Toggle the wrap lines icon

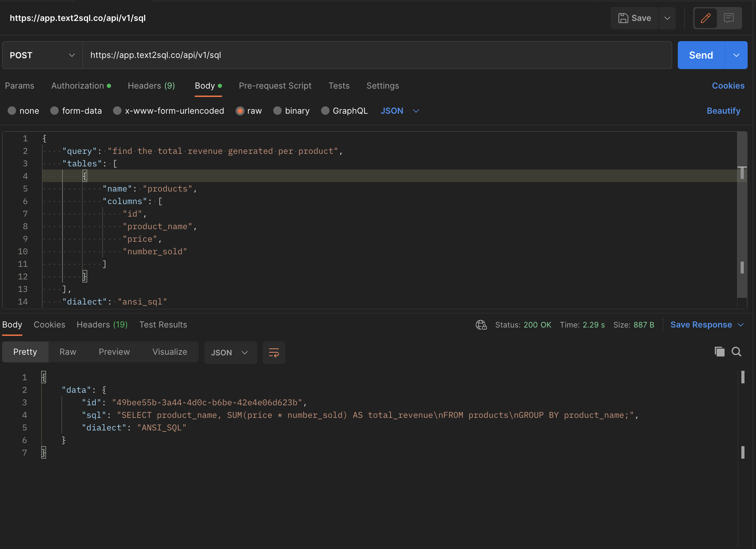coord(274,353)
